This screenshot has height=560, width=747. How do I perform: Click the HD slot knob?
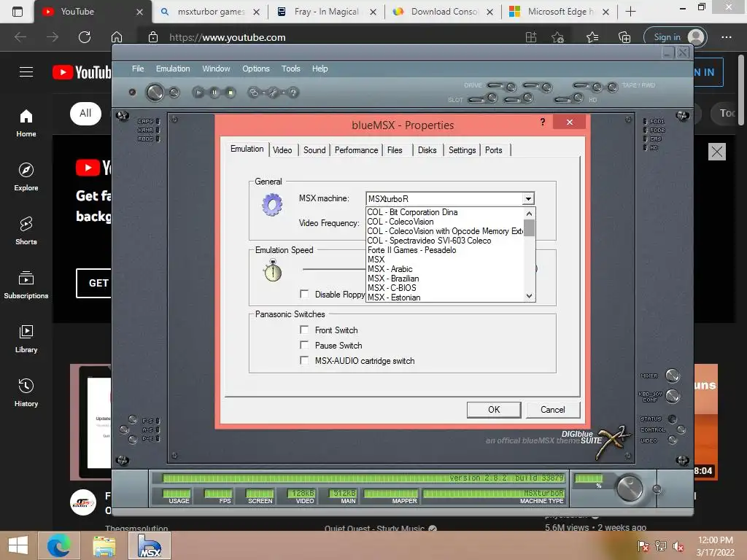pos(578,98)
